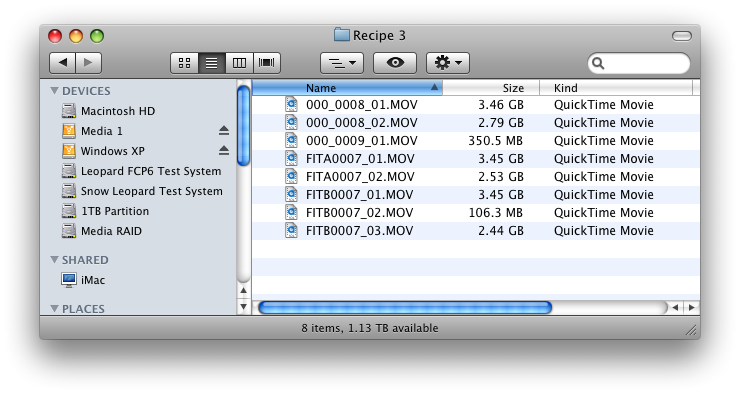
Task: Collapse the DEVICES section
Action: pyautogui.click(x=54, y=90)
